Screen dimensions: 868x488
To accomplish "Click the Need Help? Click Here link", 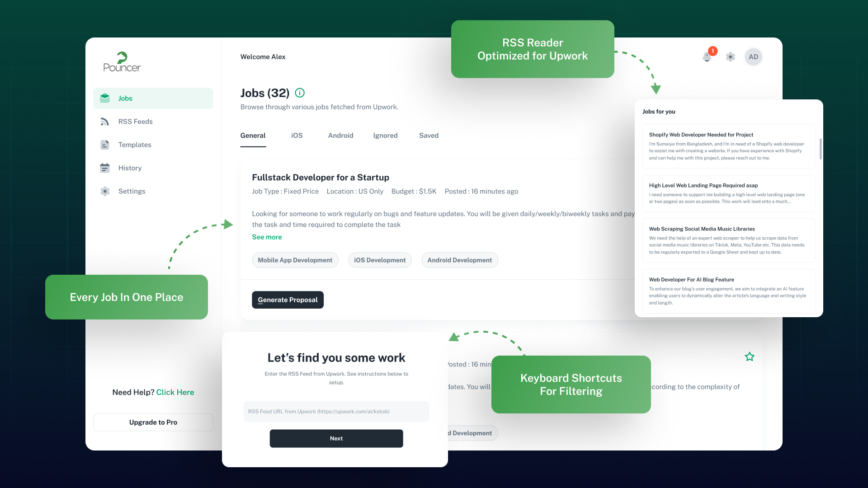I will tap(175, 392).
